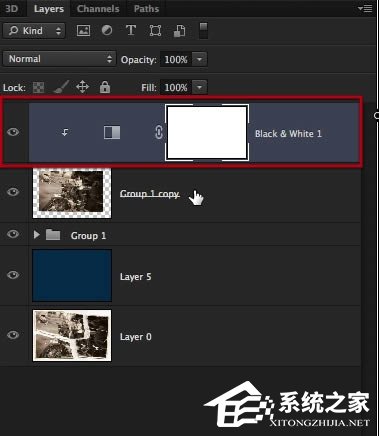Image resolution: width=379 pixels, height=436 pixels.
Task: Hide Layer 0
Action: pos(13,335)
